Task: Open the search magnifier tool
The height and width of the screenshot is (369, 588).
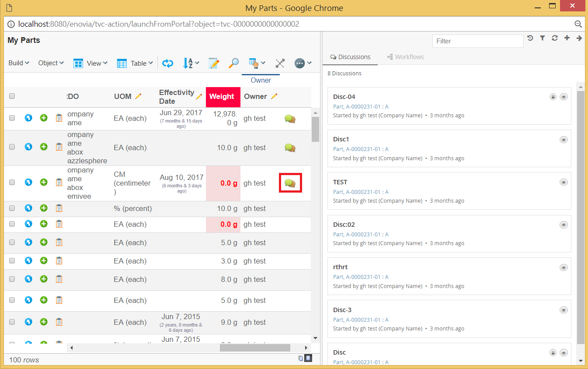Action: [x=234, y=63]
